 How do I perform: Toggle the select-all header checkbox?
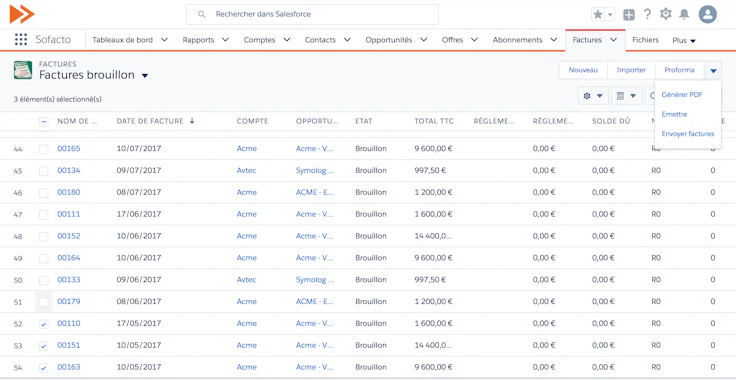(x=44, y=122)
